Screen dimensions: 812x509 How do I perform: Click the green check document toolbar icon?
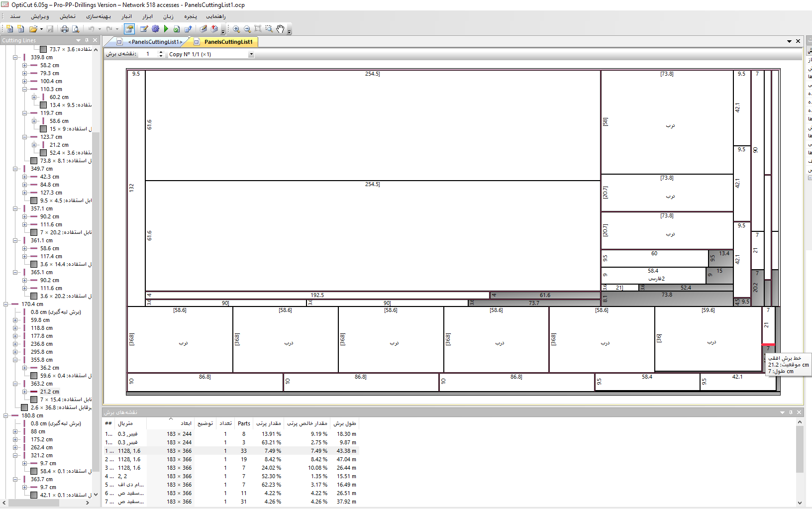[177, 29]
